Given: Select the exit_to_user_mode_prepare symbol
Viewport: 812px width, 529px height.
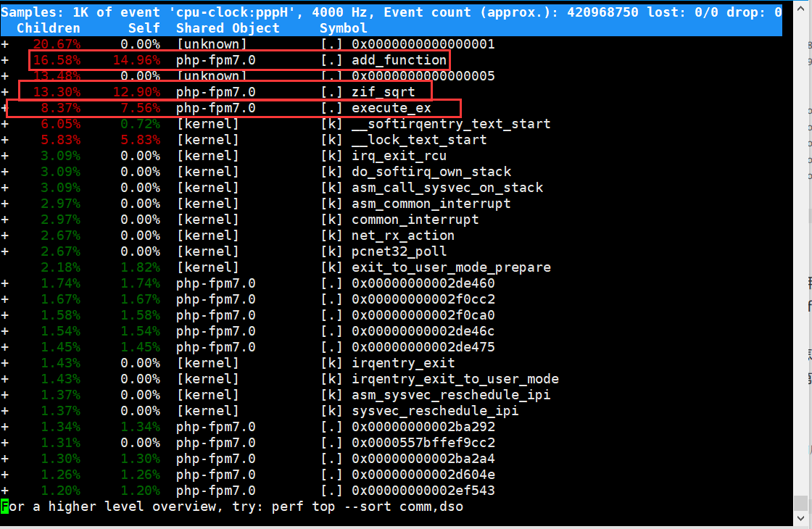Looking at the screenshot, I should [x=451, y=267].
